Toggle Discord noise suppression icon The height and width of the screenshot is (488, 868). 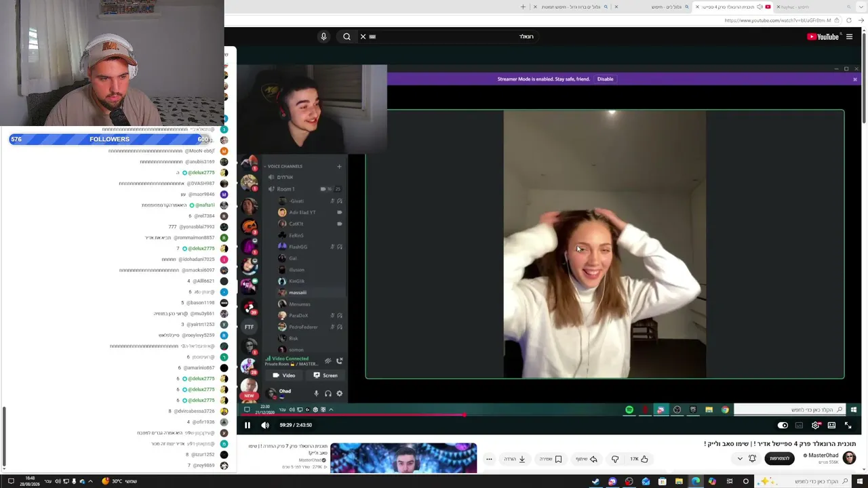pyautogui.click(x=328, y=361)
